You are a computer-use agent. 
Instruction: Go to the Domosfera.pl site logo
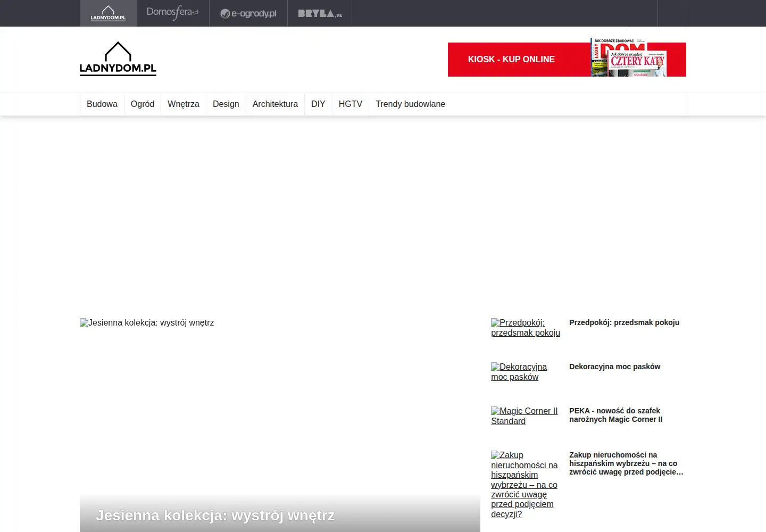[x=173, y=13]
